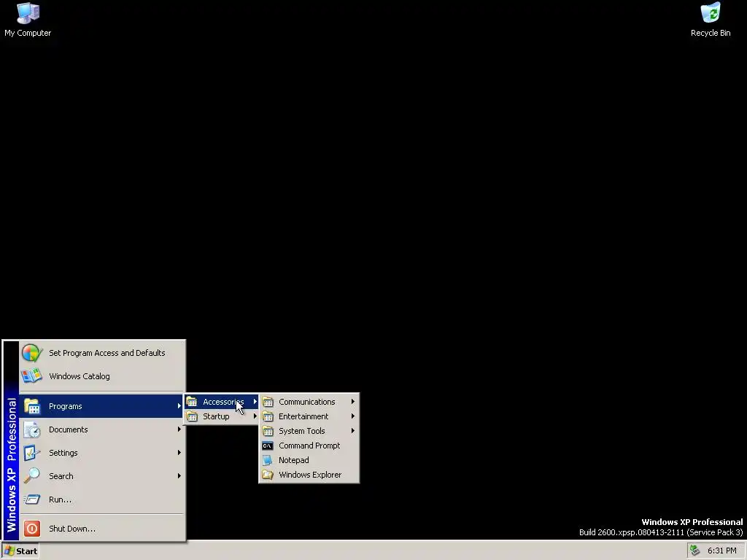The height and width of the screenshot is (560, 747).
Task: Select the Startup label text
Action: tap(216, 416)
